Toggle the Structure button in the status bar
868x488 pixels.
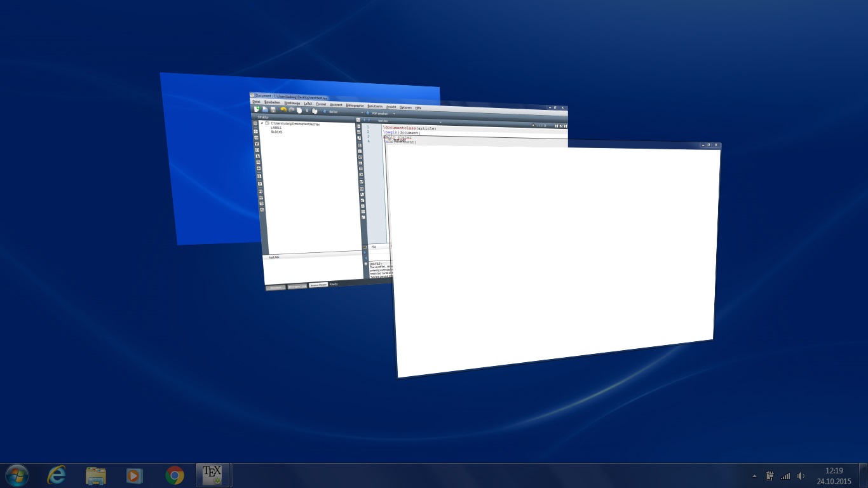point(276,288)
